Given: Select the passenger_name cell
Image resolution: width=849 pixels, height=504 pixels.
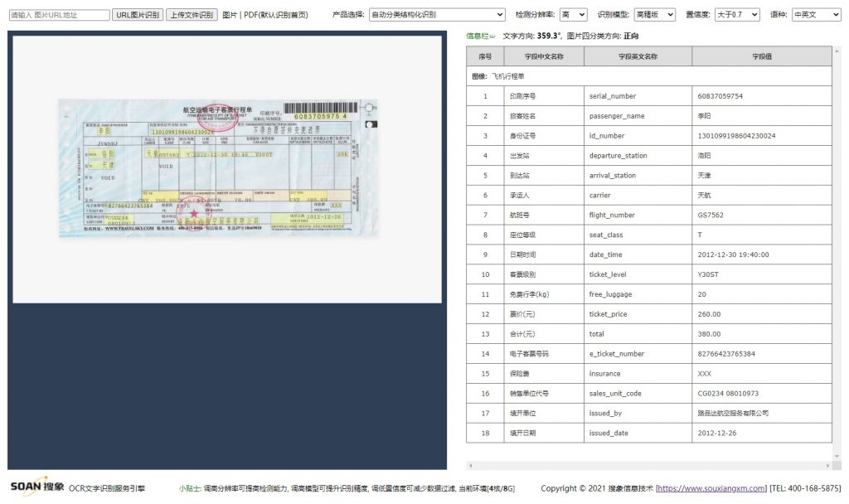Looking at the screenshot, I should click(638, 116).
